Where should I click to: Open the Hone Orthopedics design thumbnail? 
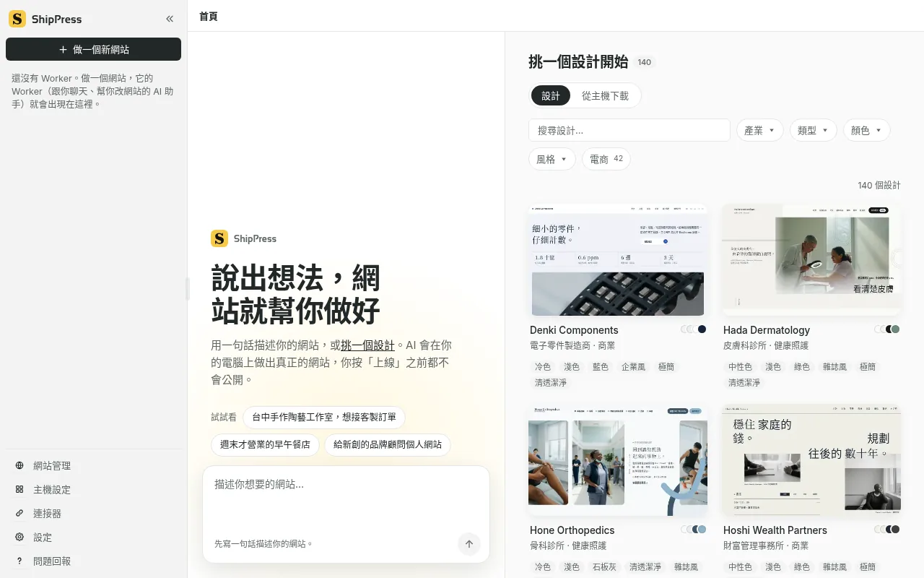tap(618, 460)
